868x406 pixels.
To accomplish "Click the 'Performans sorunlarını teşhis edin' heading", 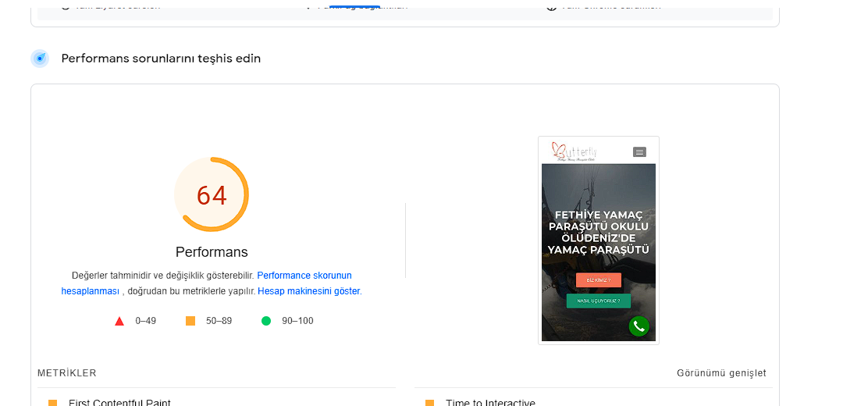I will (x=161, y=58).
